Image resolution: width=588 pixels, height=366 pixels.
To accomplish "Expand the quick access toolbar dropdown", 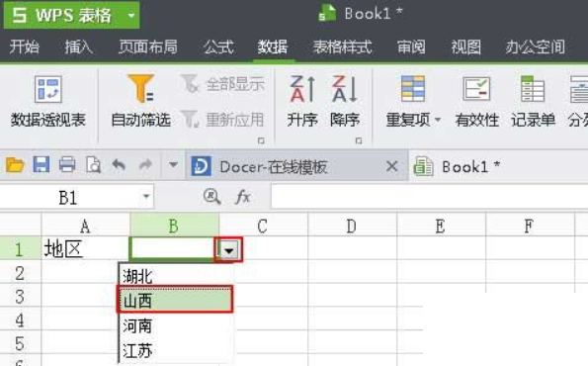I will 173,164.
